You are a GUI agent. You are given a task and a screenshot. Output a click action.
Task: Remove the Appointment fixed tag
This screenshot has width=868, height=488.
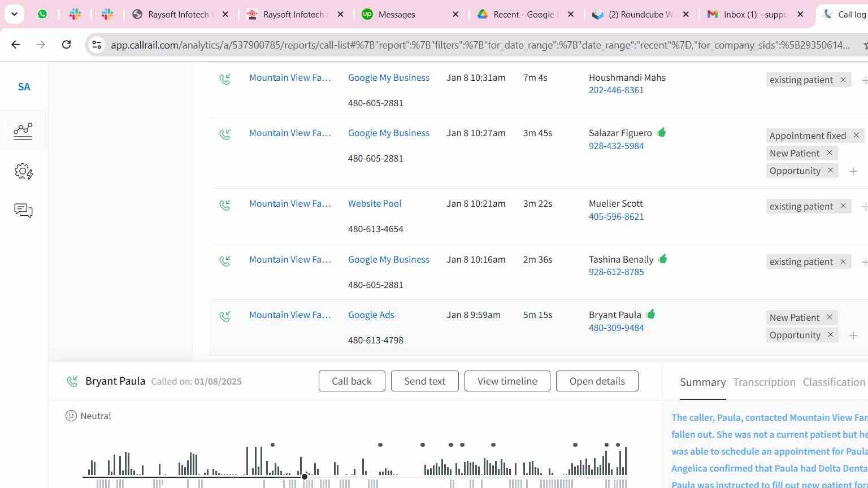tap(856, 136)
